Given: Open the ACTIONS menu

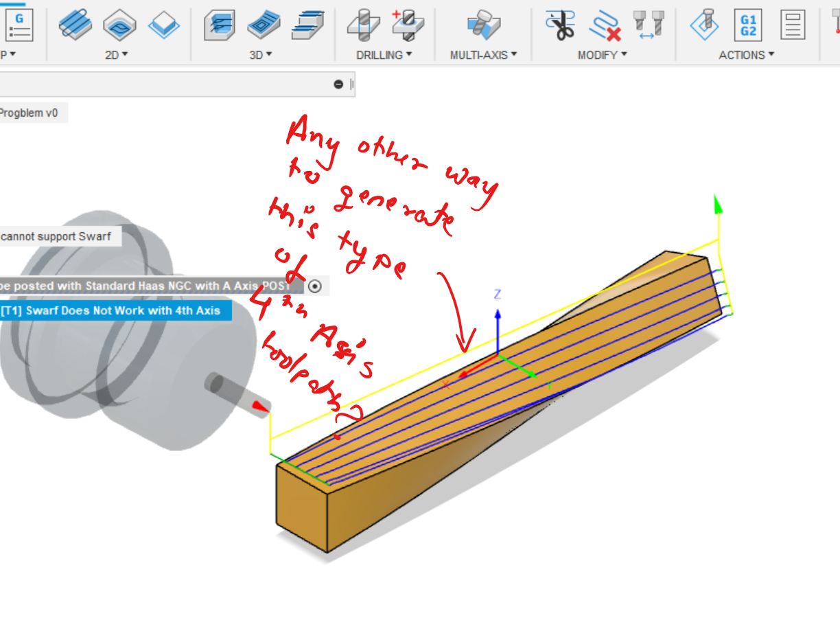Looking at the screenshot, I should [x=747, y=55].
